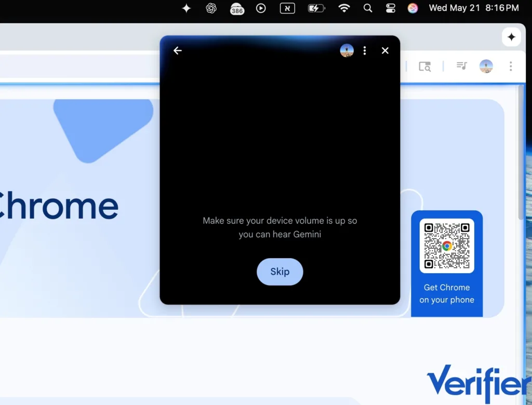Open Spotlight search
This screenshot has width=532, height=405.
pos(368,8)
